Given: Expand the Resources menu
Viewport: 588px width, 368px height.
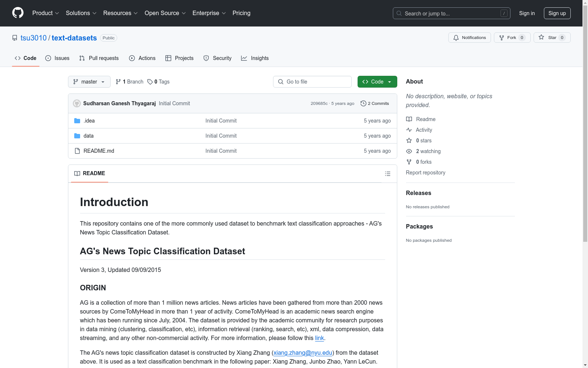Looking at the screenshot, I should pyautogui.click(x=121, y=13).
